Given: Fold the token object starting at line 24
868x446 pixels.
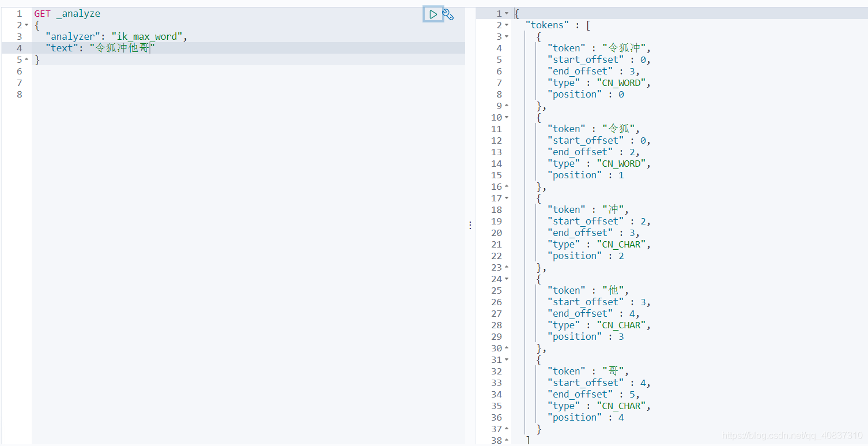Looking at the screenshot, I should pyautogui.click(x=507, y=279).
